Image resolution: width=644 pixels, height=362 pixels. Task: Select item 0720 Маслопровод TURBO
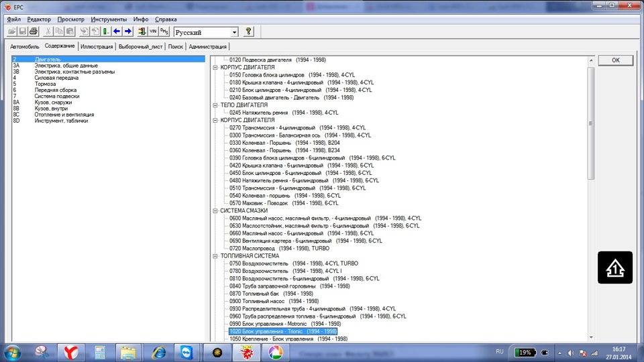(279, 248)
